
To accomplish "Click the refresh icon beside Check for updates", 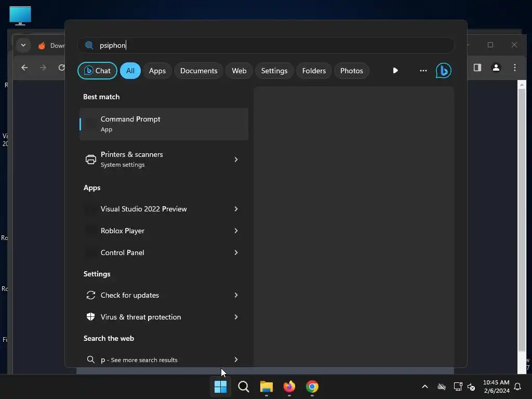I will click(90, 295).
